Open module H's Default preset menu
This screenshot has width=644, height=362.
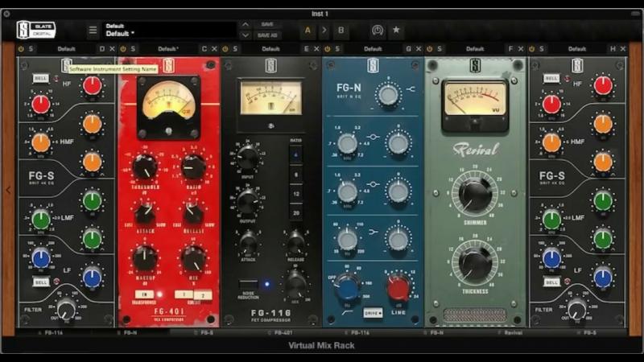pyautogui.click(x=577, y=49)
